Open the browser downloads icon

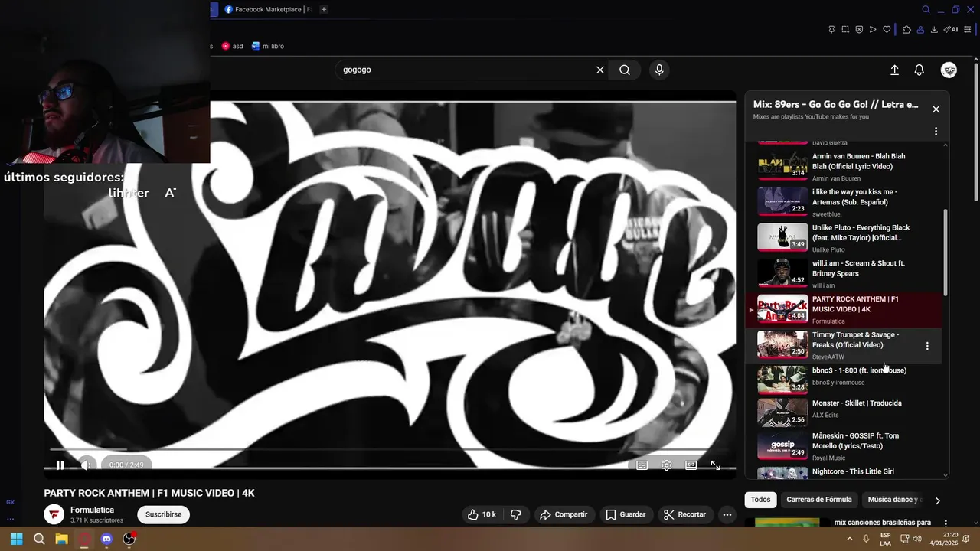click(x=934, y=30)
